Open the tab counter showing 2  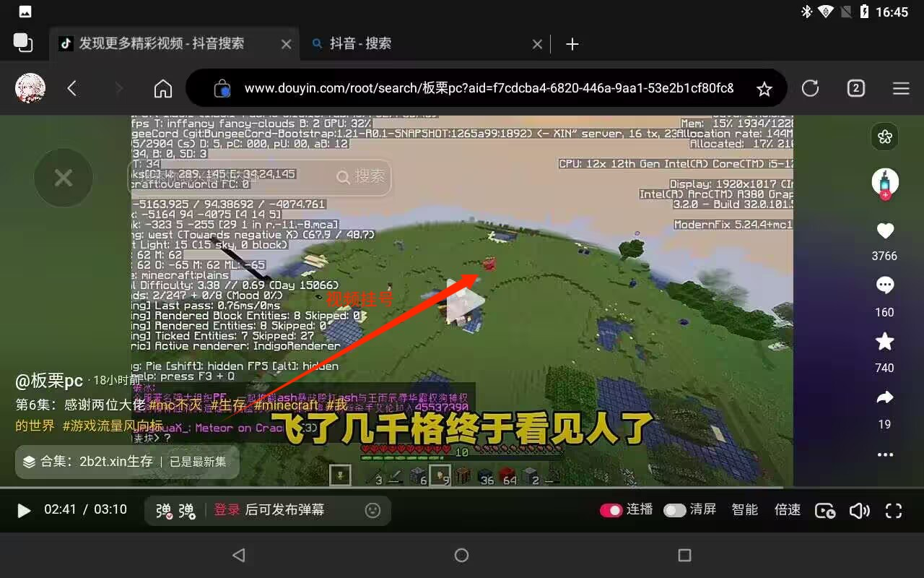coord(855,88)
